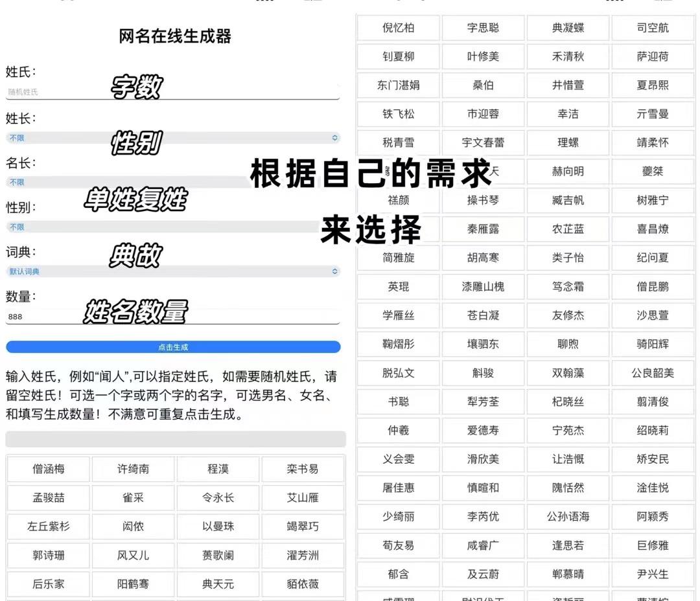This screenshot has height=601, width=700.
Task: Click the name cell 鞠熠彤
Action: (x=398, y=344)
